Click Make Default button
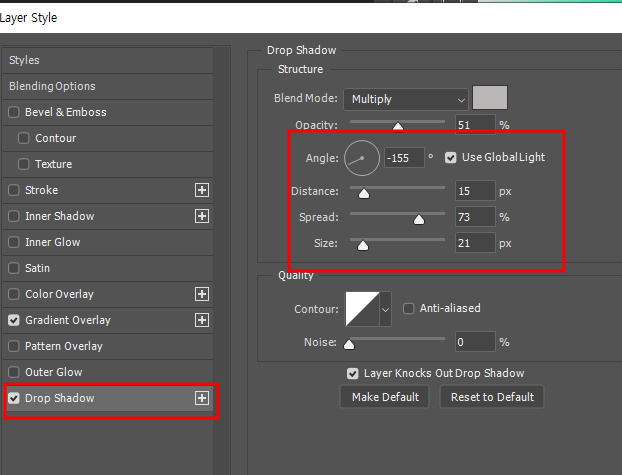This screenshot has height=475, width=622. [x=385, y=397]
